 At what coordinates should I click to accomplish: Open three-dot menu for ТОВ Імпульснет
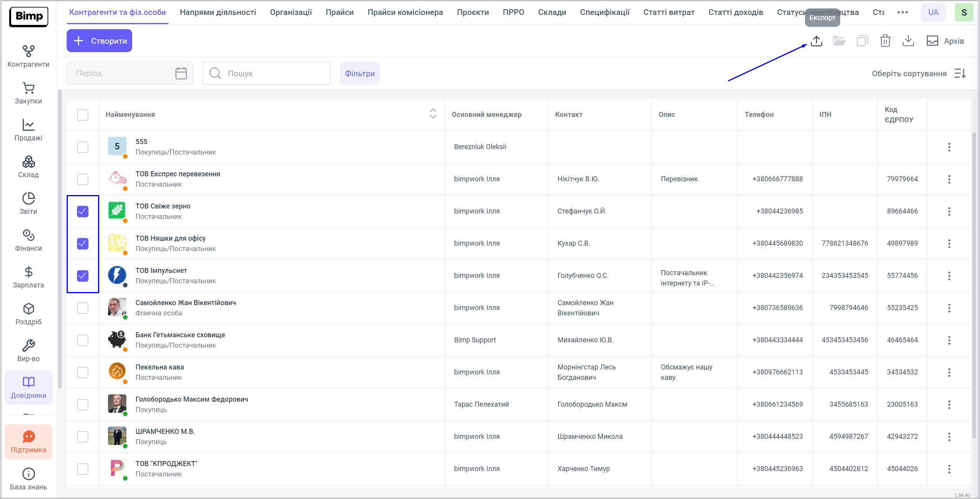tap(949, 276)
